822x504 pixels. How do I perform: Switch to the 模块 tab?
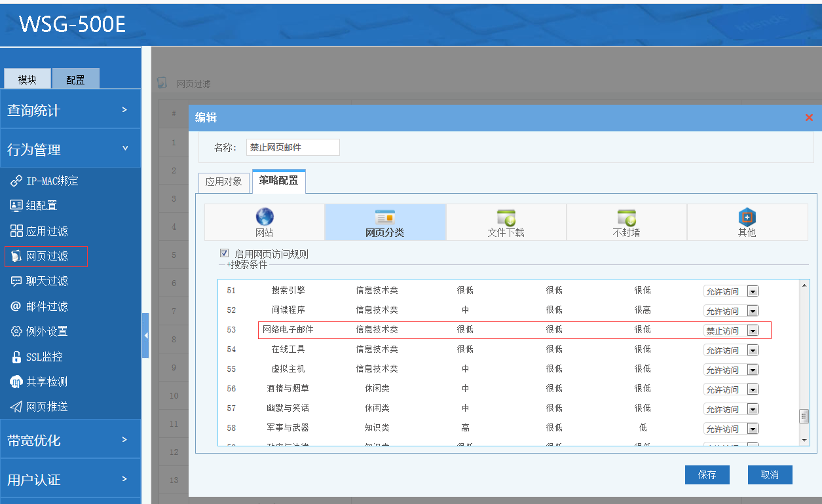(x=28, y=79)
